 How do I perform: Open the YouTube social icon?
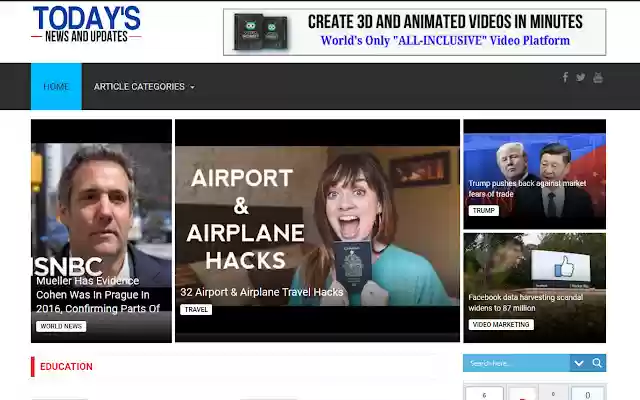[x=598, y=77]
